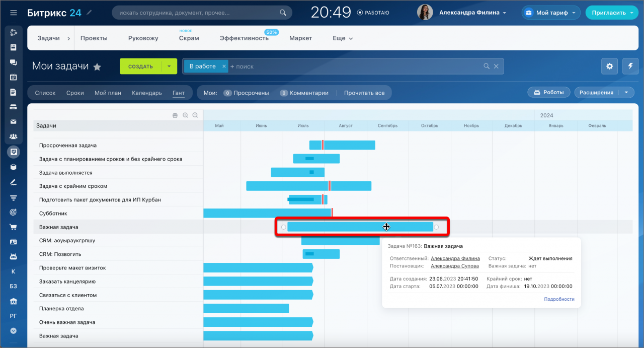Viewport: 644px width, 348px height.
Task: Open the Скрам section tab
Action: click(x=189, y=38)
